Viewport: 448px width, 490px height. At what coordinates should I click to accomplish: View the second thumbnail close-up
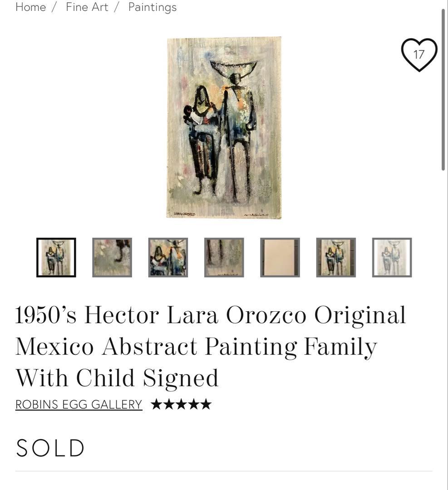point(112,257)
